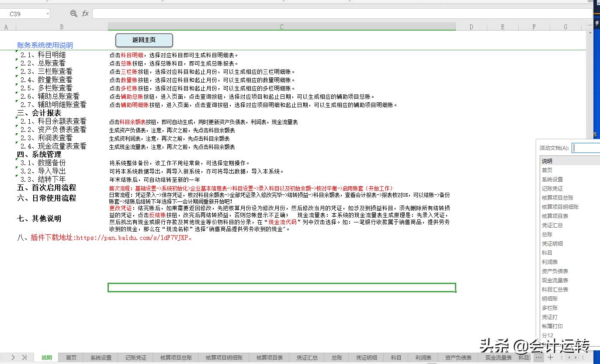Switch to the 首页 sheet tab

71,357
